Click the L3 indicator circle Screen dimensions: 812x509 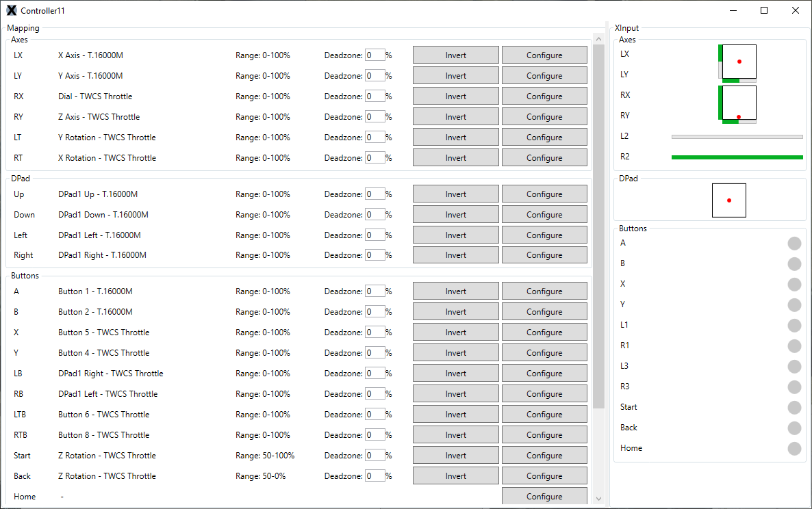(x=794, y=366)
